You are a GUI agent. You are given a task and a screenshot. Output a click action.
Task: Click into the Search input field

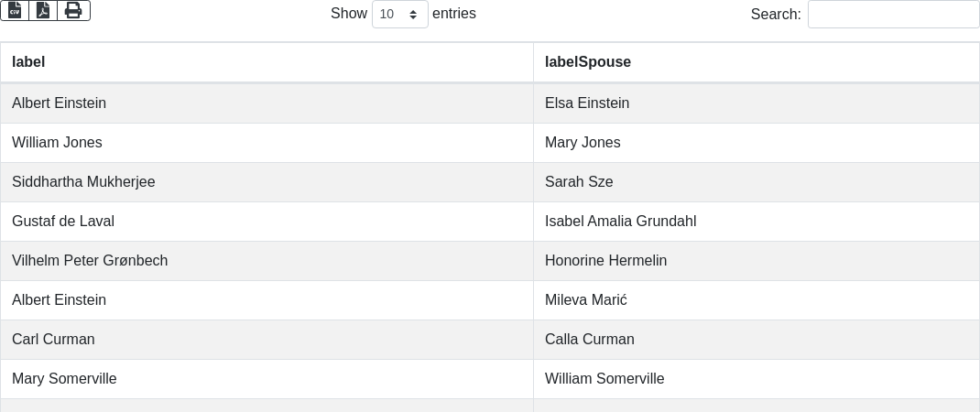(893, 15)
